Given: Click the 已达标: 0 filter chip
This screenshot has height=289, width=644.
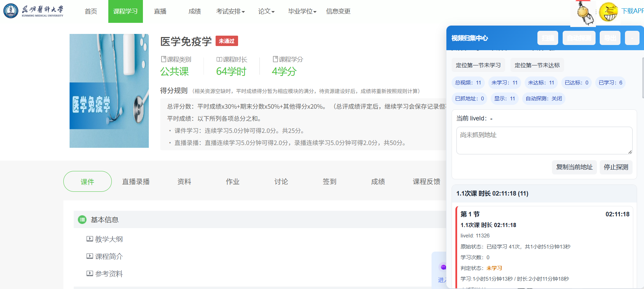Looking at the screenshot, I should [577, 83].
